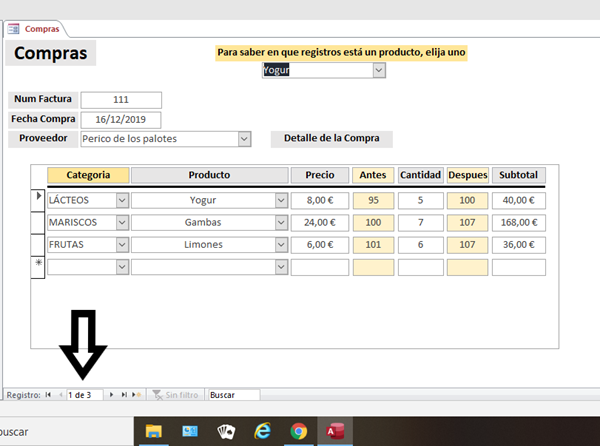Viewport: 600px width, 446px height.
Task: Select the LÁCTEOS row with record selector
Action: pyautogui.click(x=38, y=200)
